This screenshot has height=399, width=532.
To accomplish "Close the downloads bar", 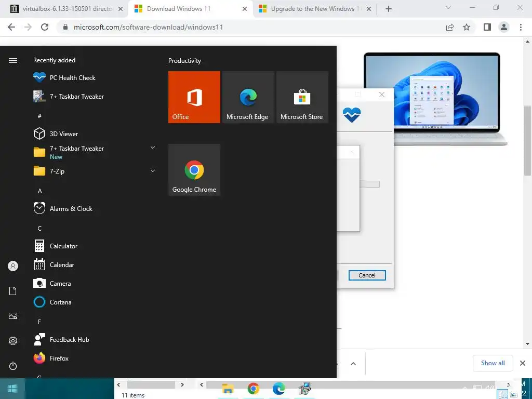I will (x=523, y=363).
